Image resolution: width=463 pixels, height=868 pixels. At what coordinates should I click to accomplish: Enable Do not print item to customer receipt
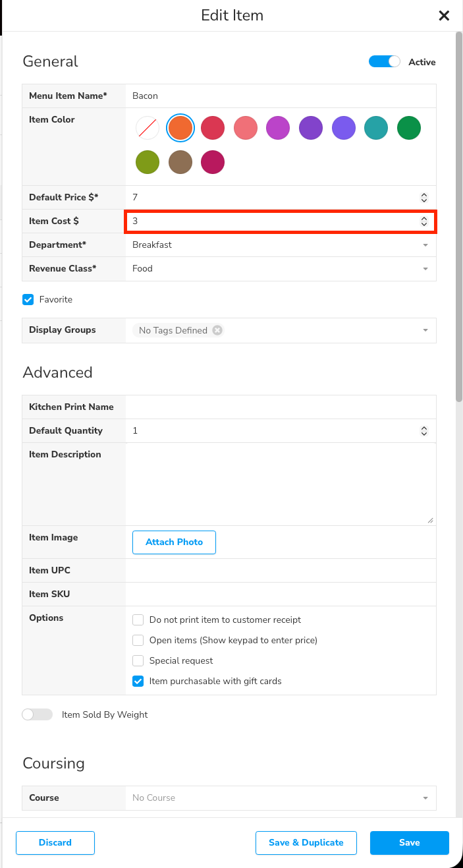pyautogui.click(x=138, y=620)
